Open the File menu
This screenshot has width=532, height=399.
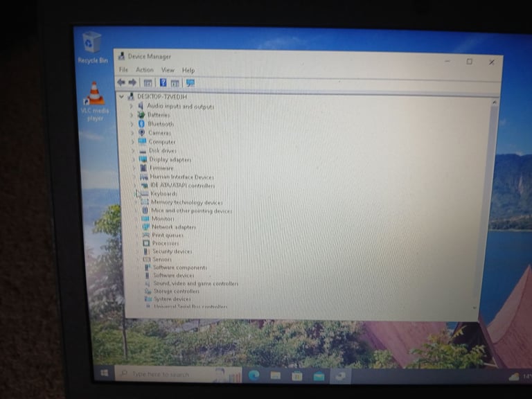[123, 69]
